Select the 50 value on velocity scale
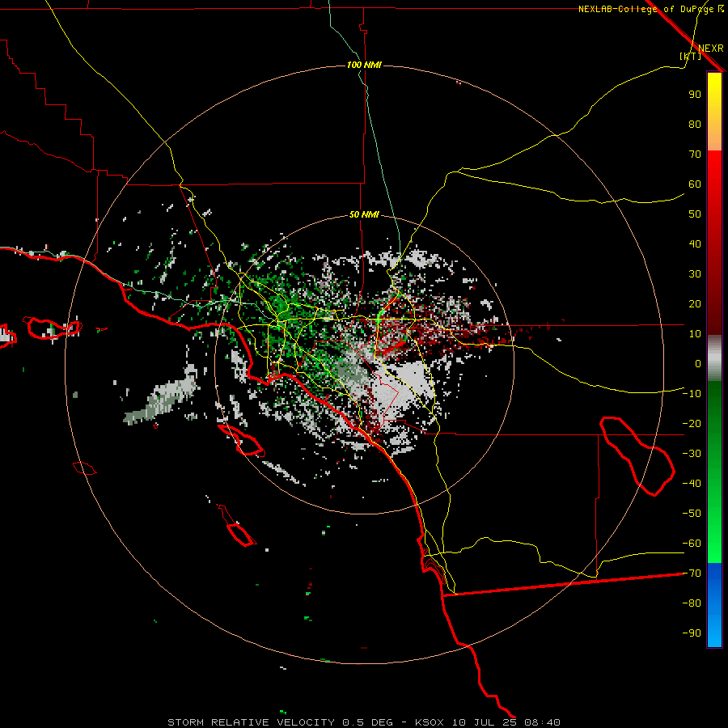This screenshot has width=728, height=728. pyautogui.click(x=695, y=214)
